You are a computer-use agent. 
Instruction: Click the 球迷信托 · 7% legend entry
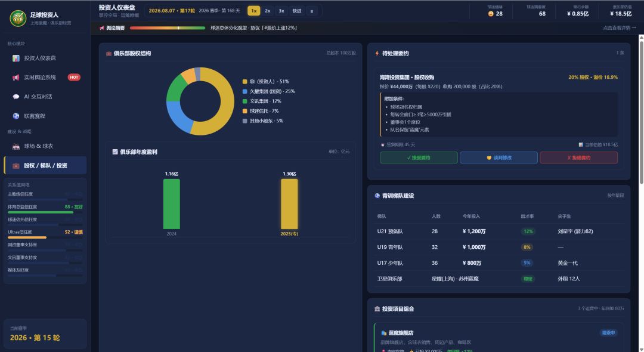tap(261, 112)
